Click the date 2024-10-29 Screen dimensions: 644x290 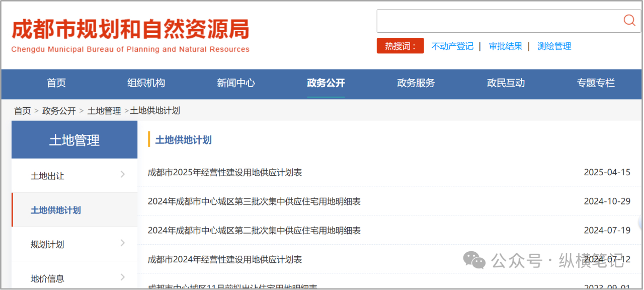pyautogui.click(x=607, y=201)
